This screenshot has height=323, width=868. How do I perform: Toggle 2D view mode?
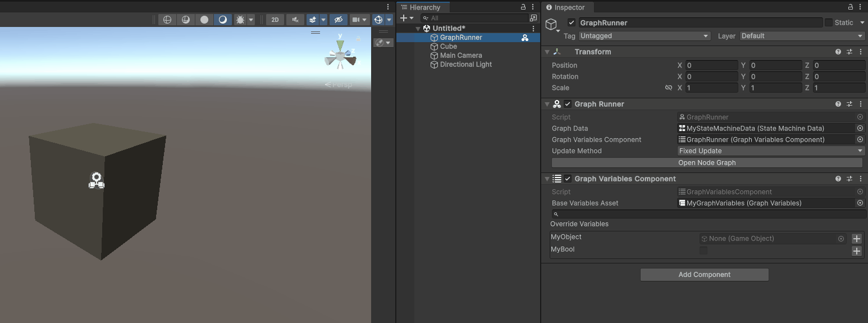275,20
